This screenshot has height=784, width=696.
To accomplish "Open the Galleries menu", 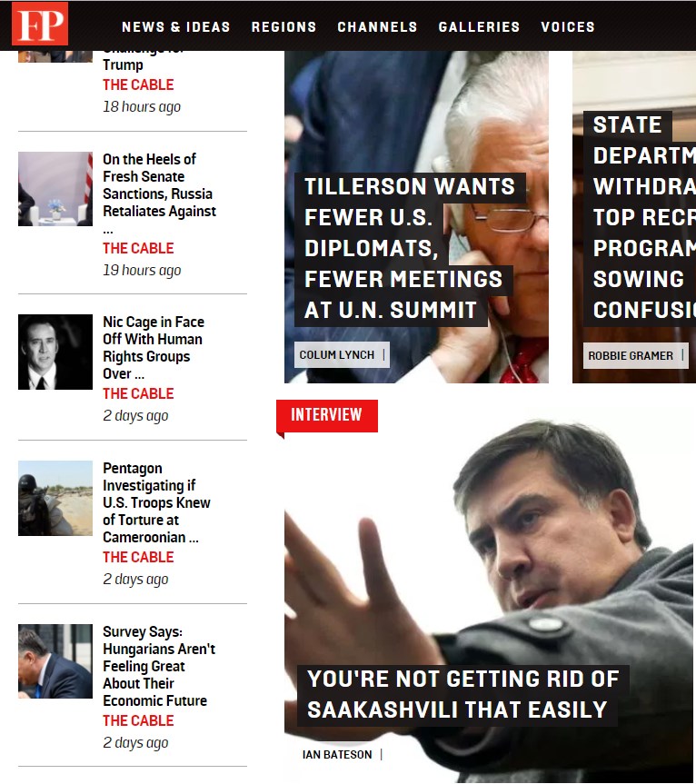I will click(x=479, y=27).
